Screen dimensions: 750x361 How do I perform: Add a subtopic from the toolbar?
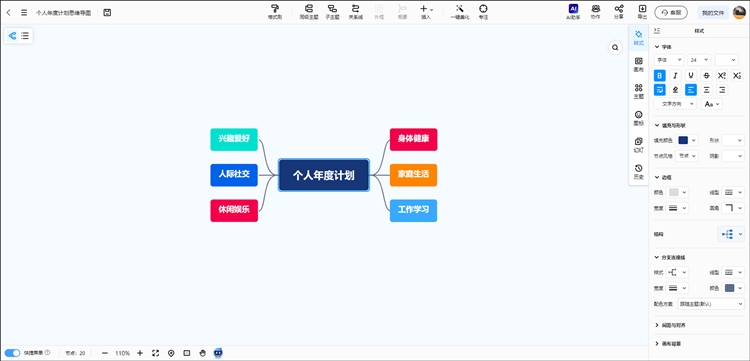332,12
